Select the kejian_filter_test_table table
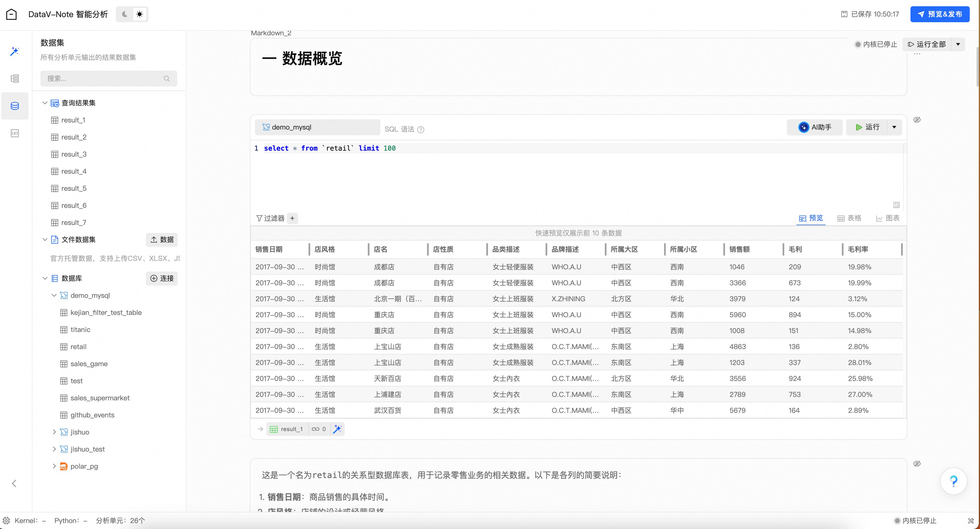Screen dimensions: 980x529 [106, 313]
